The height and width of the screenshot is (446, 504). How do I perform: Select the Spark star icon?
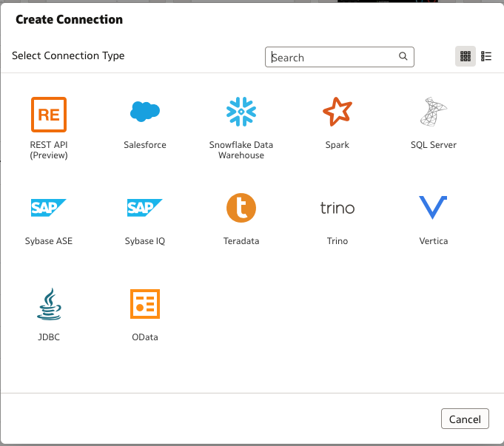coord(337,112)
